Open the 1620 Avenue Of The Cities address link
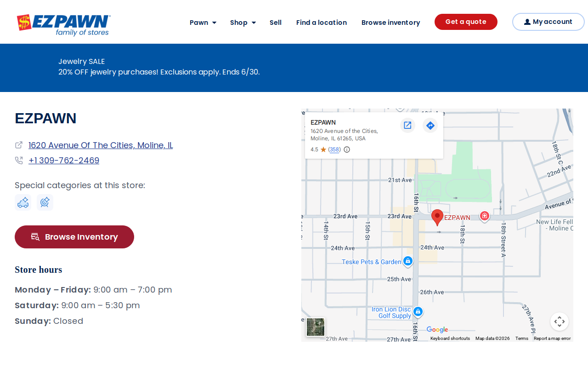This screenshot has height=368, width=588. tap(101, 145)
